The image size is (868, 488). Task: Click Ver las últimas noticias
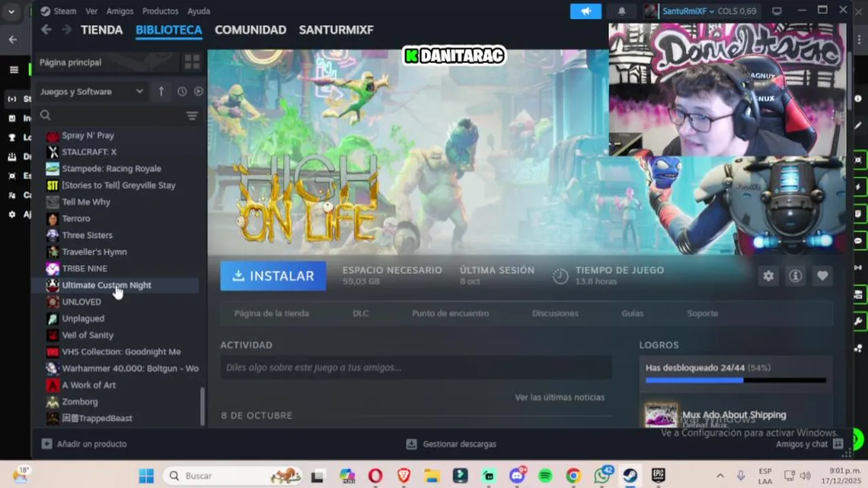[x=559, y=397]
